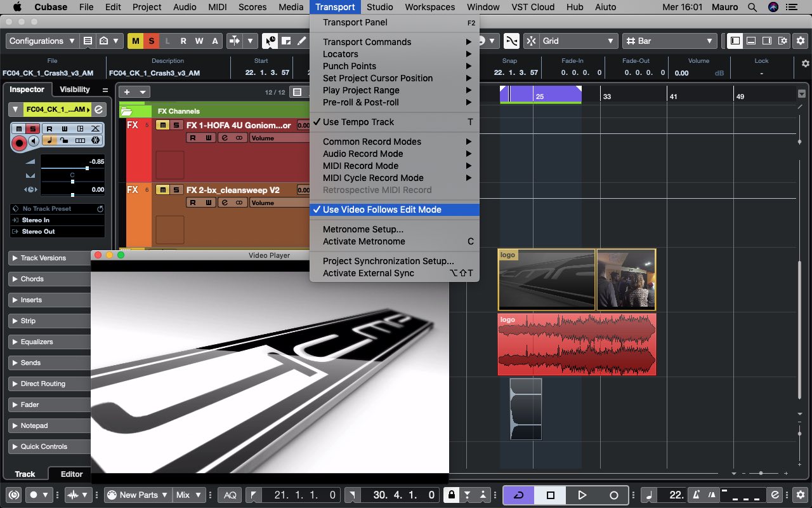Toggle global Mute M button
Screen dimensions: 812x508
tap(135, 41)
